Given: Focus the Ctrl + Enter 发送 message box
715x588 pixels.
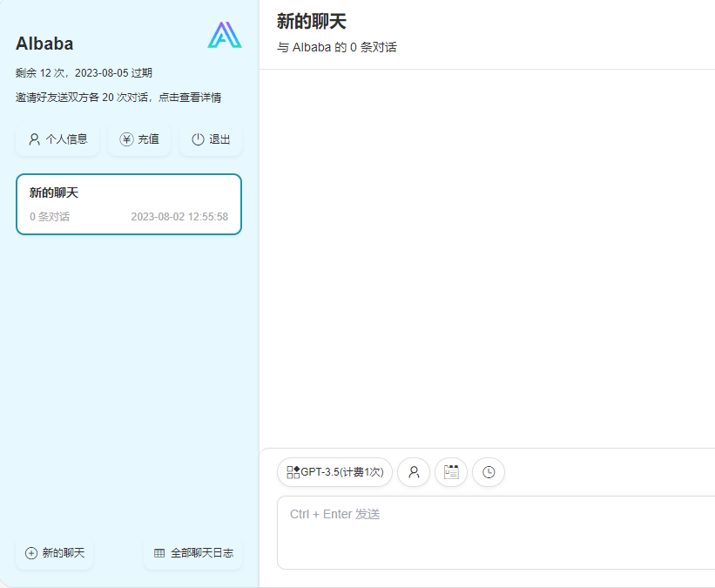Looking at the screenshot, I should click(x=496, y=532).
